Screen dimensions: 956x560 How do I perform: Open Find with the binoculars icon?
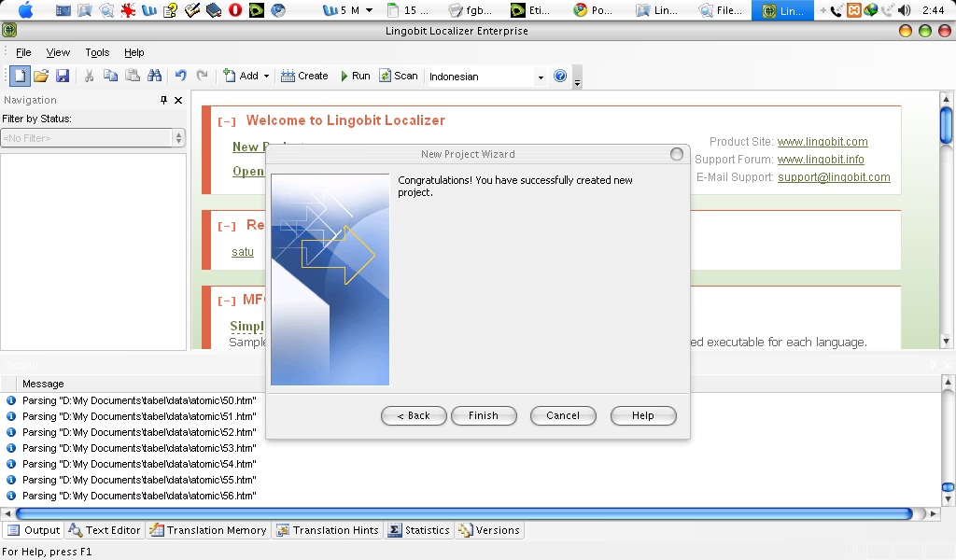(154, 77)
